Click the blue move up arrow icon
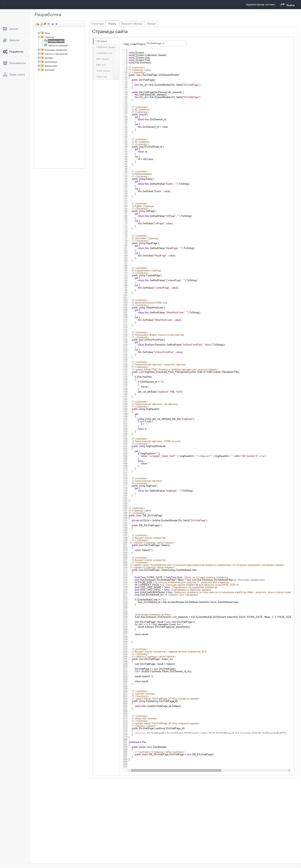Image resolution: width=301 pixels, height=868 pixels. [53, 24]
